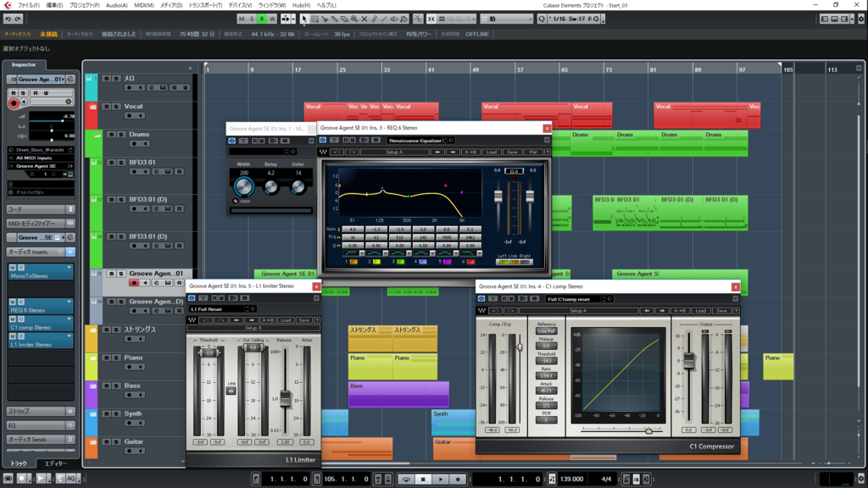Click bar 49 on the timeline ruler
The width and height of the screenshot is (868, 488).
point(475,69)
